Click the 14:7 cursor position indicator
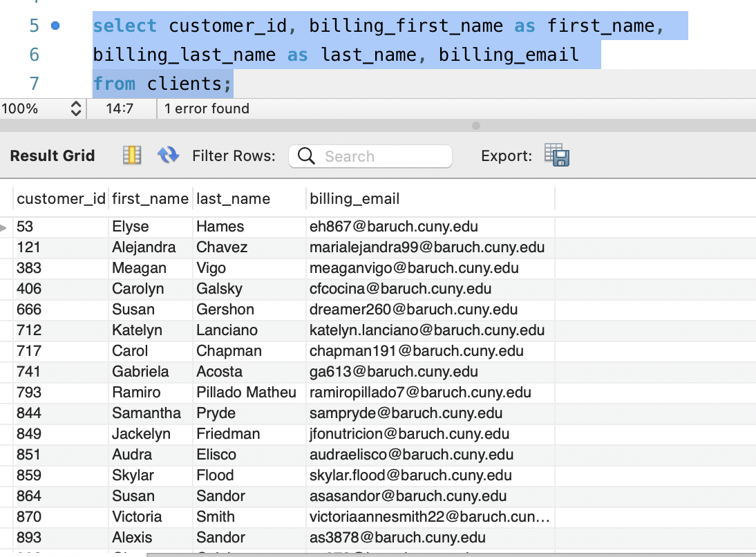The width and height of the screenshot is (756, 557). (x=122, y=108)
